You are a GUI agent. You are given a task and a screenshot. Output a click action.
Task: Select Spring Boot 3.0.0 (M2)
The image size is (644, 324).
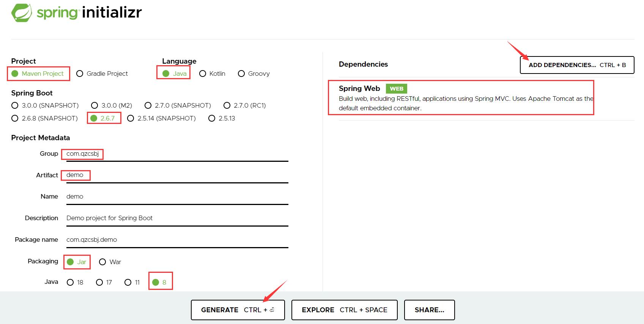click(x=112, y=105)
